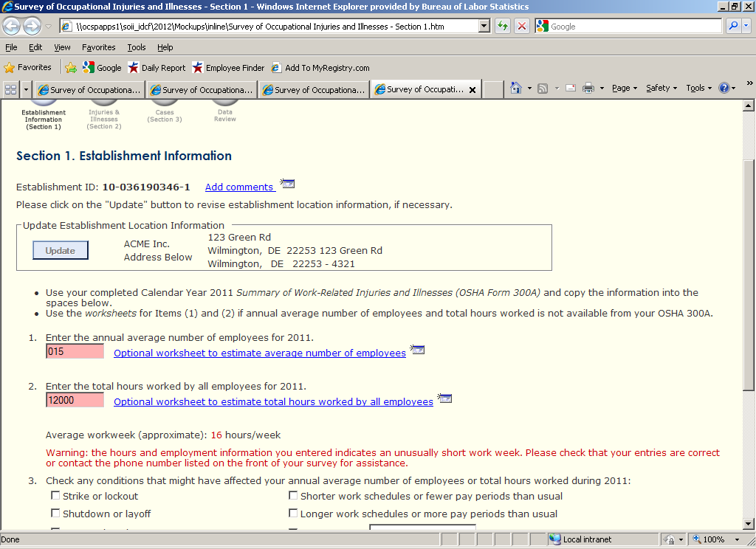This screenshot has height=549, width=756.
Task: Click the average employees field showing 015
Action: click(x=75, y=351)
